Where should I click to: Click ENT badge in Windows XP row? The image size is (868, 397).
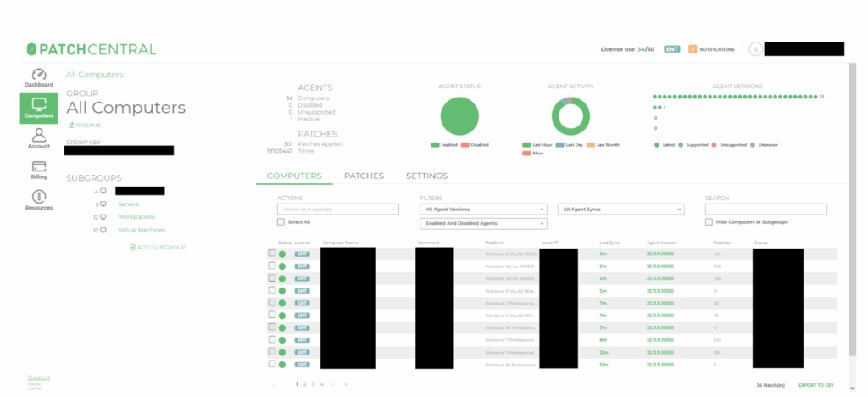[303, 327]
